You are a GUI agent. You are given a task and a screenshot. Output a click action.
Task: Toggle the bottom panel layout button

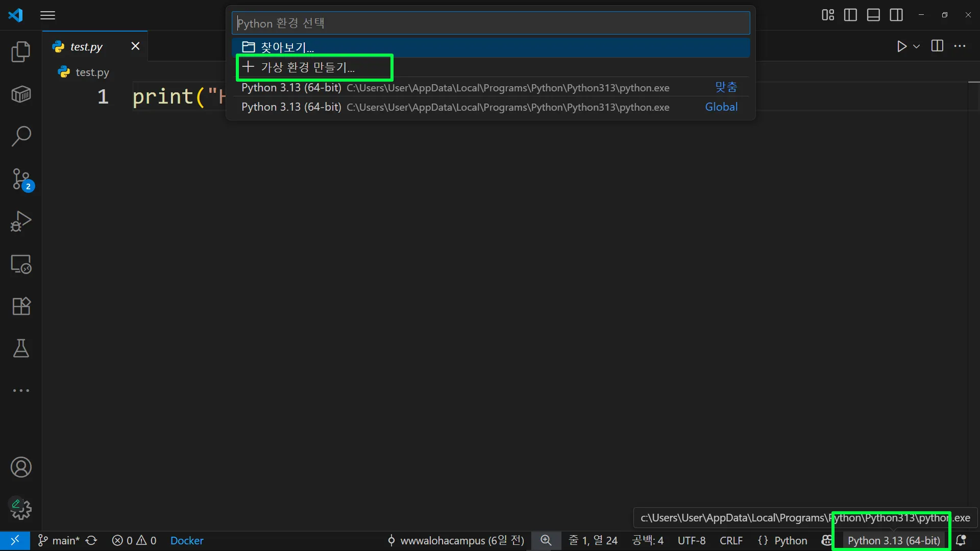tap(873, 15)
